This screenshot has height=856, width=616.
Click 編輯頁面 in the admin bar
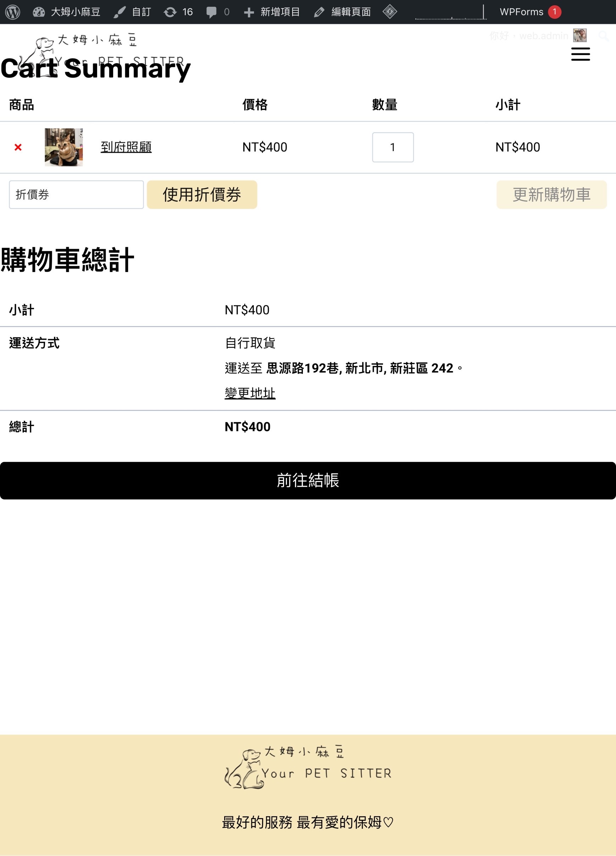tap(342, 12)
